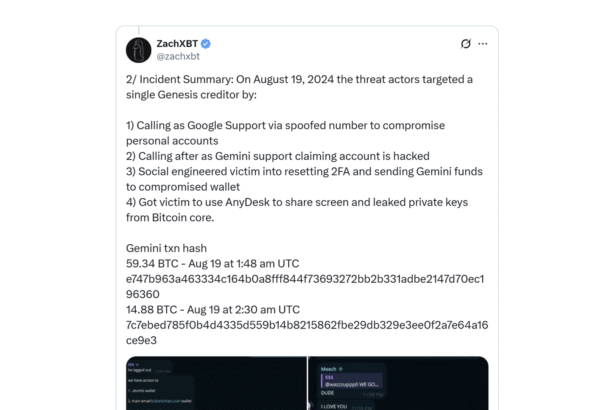Open the @zachxbt handle link
Screen dimensions: 615x410
pos(178,56)
